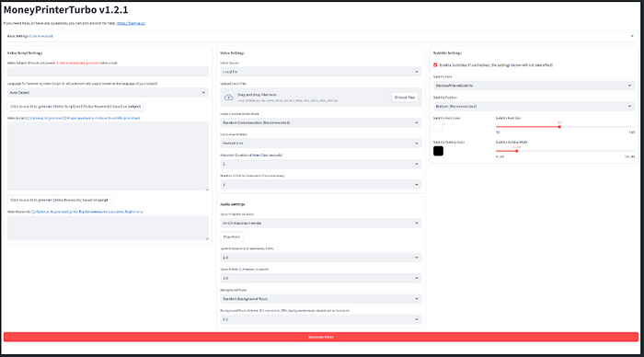
Task: Click the Subtitle Outline Width slider handle
Action: tap(517, 151)
